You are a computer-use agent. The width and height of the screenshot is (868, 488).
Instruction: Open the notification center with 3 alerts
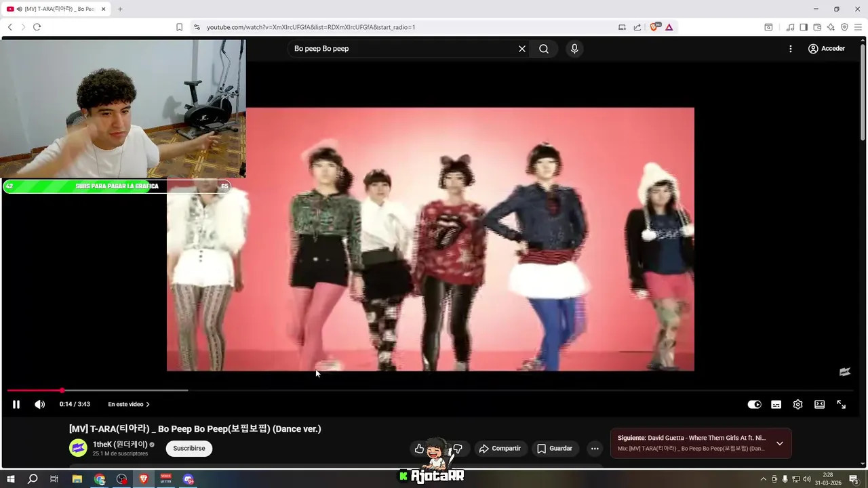[x=854, y=479]
